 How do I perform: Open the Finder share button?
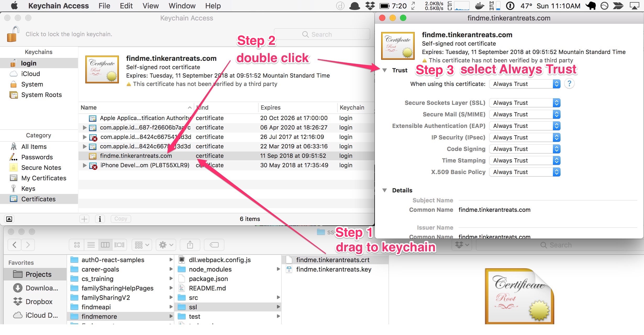190,245
